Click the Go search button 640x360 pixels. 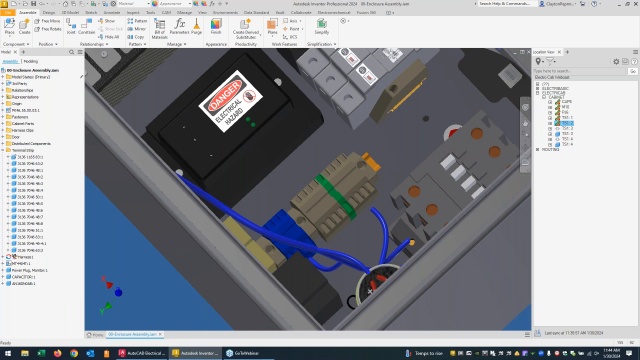point(632,71)
